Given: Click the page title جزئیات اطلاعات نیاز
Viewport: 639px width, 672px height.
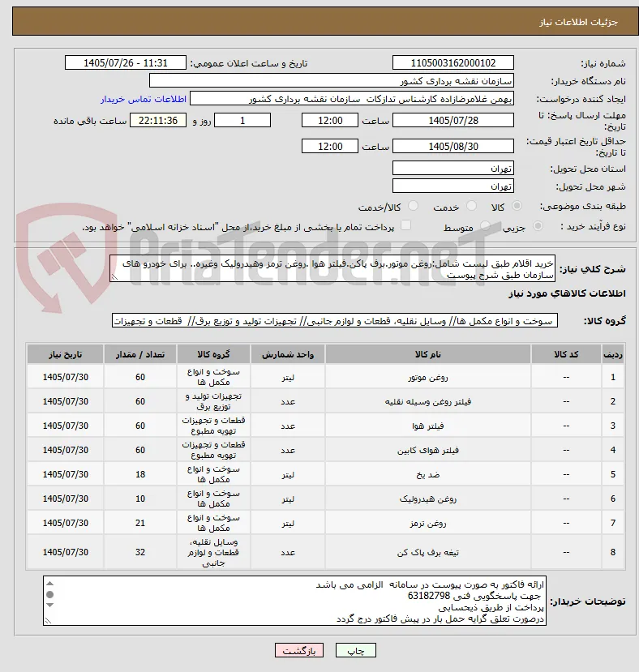Looking at the screenshot, I should pos(578,22).
